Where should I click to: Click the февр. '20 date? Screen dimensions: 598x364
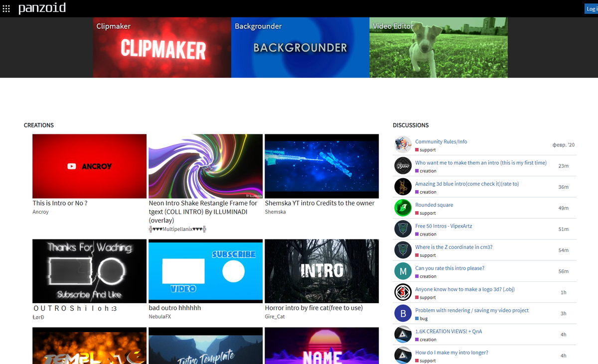coord(564,145)
